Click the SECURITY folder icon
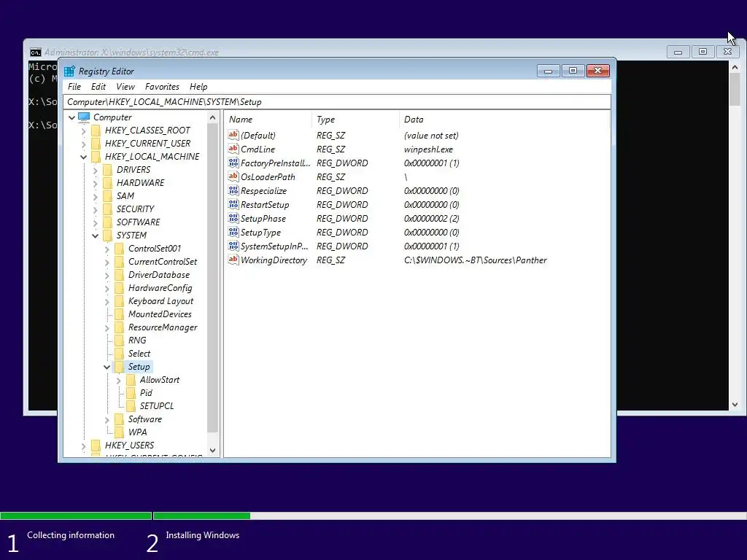The height and width of the screenshot is (560, 747). [108, 209]
